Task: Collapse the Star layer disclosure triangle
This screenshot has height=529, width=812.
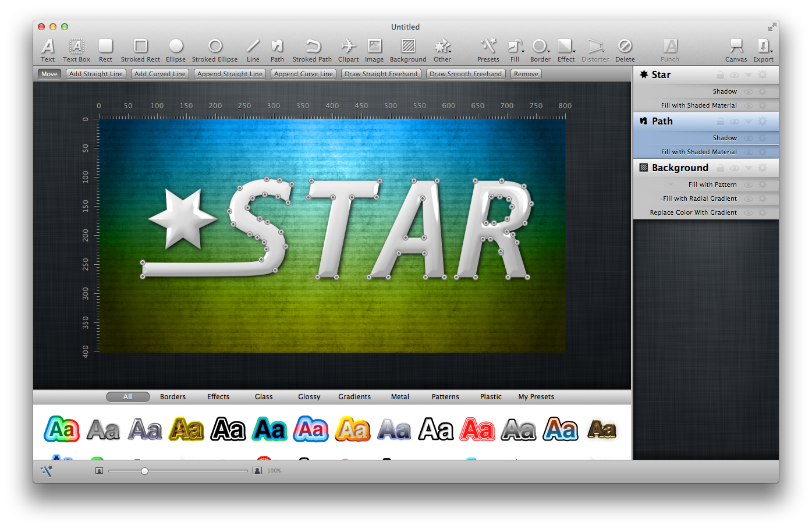Action: [x=749, y=75]
